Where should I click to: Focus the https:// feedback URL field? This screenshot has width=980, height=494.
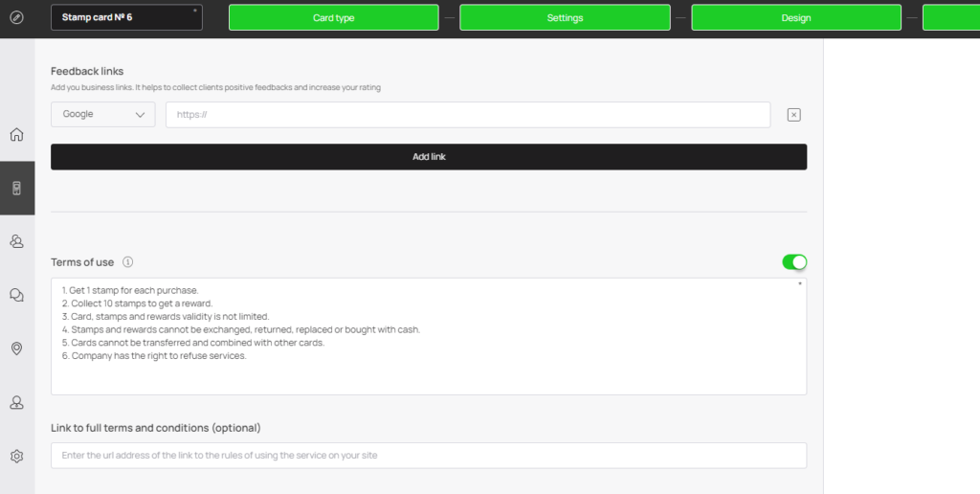pos(468,115)
